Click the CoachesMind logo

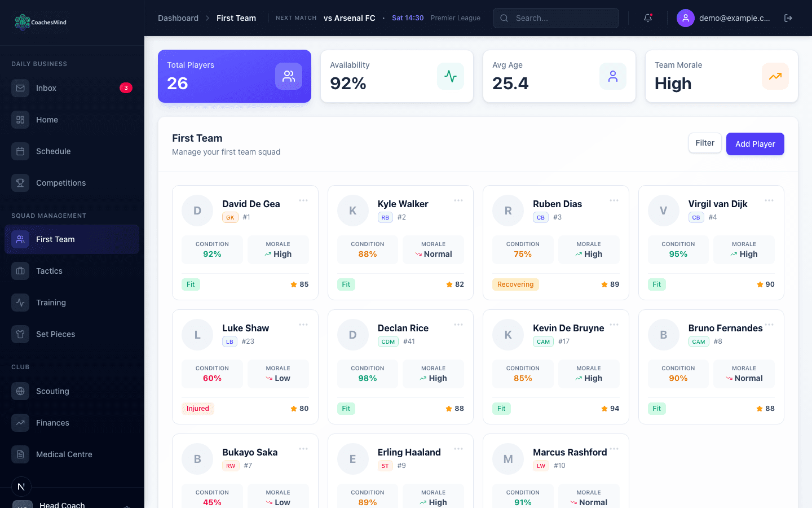41,22
